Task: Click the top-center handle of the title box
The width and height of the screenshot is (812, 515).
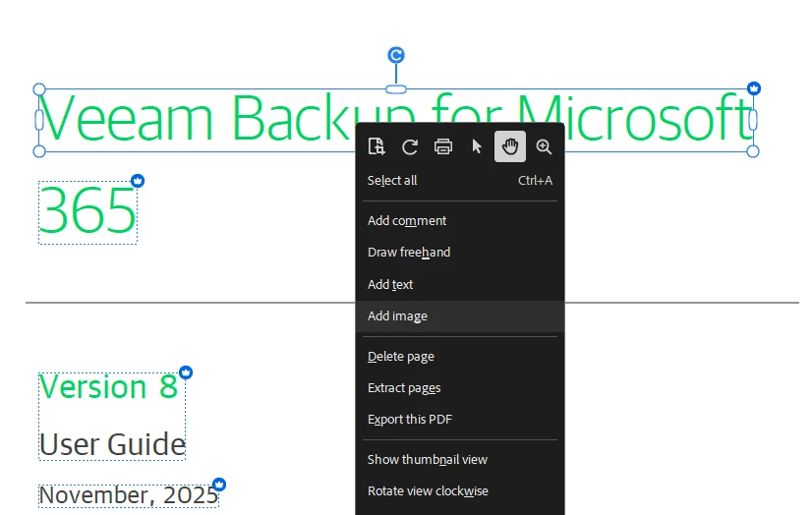Action: tap(396, 89)
